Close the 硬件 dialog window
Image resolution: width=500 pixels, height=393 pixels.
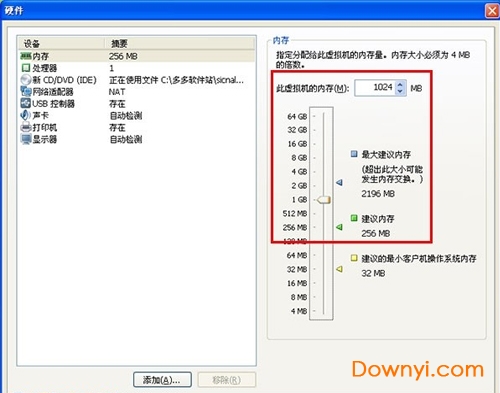[x=492, y=11]
